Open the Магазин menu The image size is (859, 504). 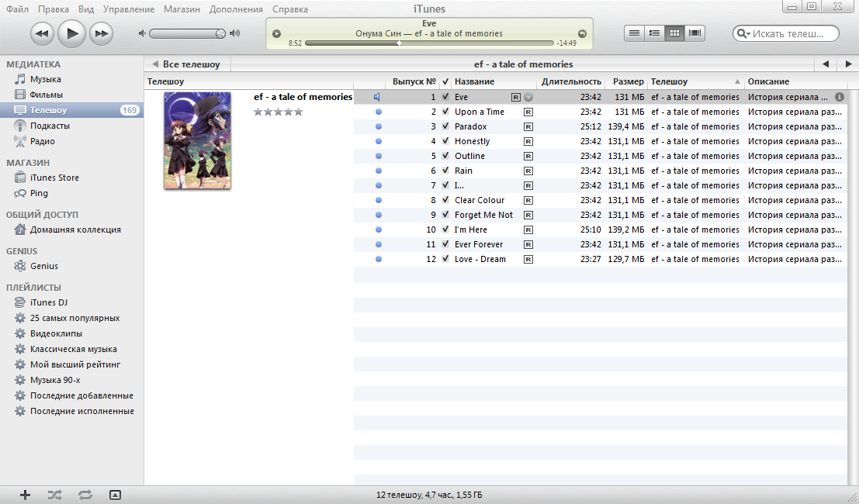point(182,9)
